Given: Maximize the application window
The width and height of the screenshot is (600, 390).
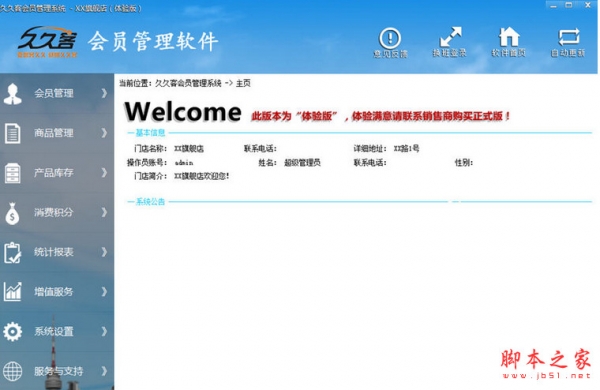Looking at the screenshot, I should [x=569, y=5].
